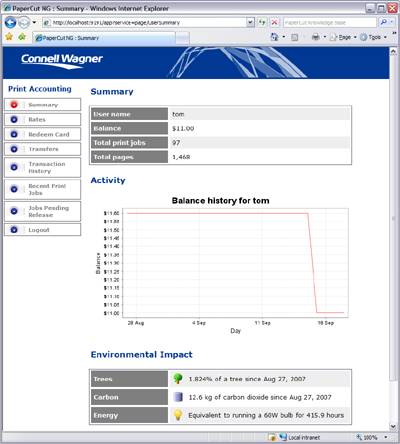The height and width of the screenshot is (444, 400).
Task: Click the Add to Favorites icon
Action: tap(22, 37)
